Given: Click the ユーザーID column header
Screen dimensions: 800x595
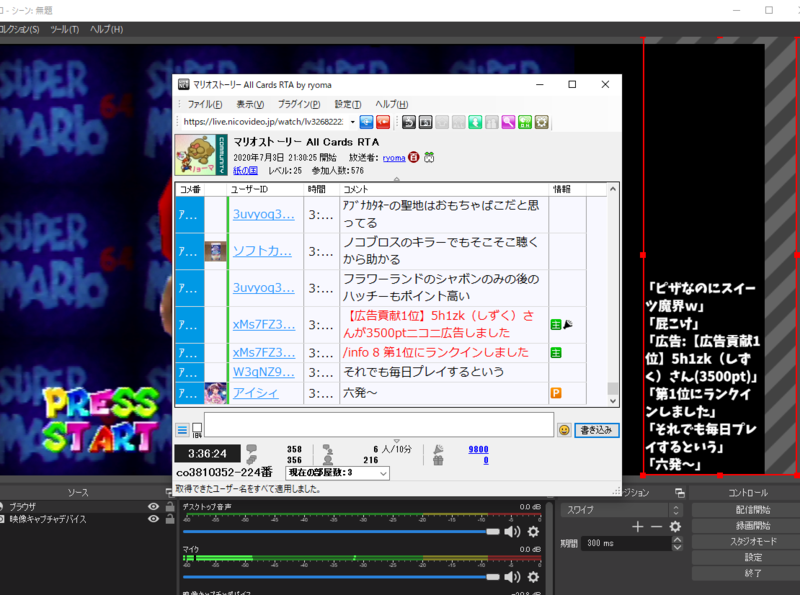Looking at the screenshot, I should click(265, 189).
